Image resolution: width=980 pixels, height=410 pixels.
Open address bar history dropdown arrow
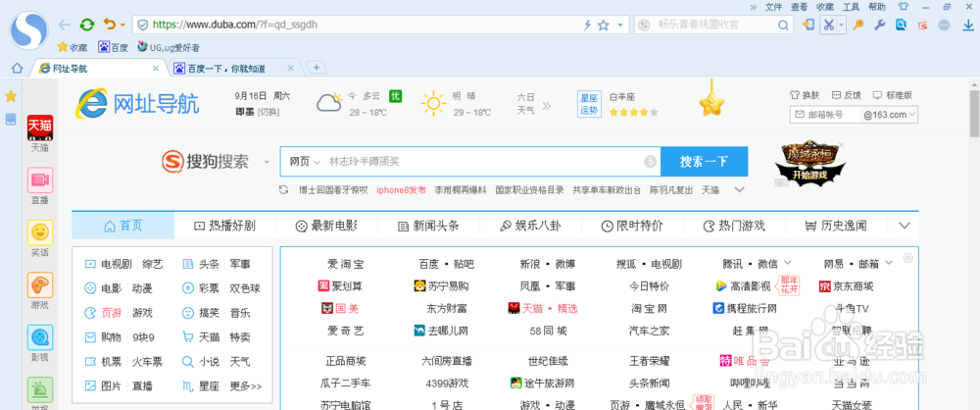tap(620, 26)
